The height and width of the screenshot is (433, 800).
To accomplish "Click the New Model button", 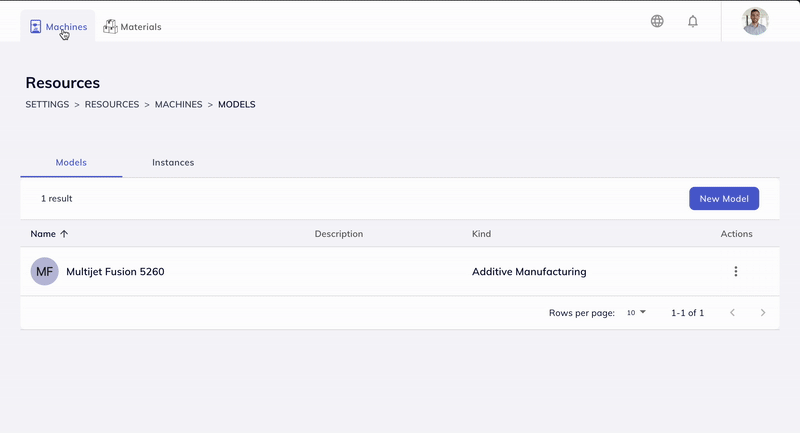I will 724,198.
